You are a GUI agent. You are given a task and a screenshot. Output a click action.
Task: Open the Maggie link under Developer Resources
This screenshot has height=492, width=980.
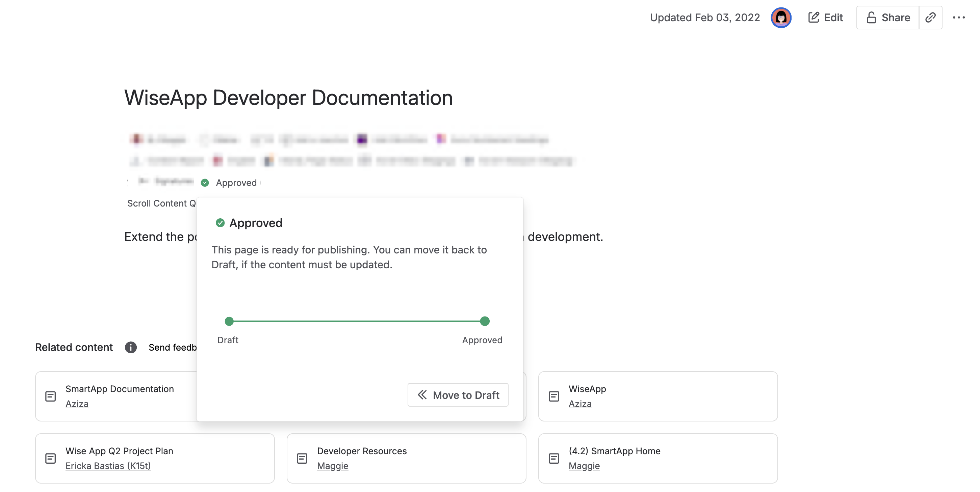[x=333, y=466]
